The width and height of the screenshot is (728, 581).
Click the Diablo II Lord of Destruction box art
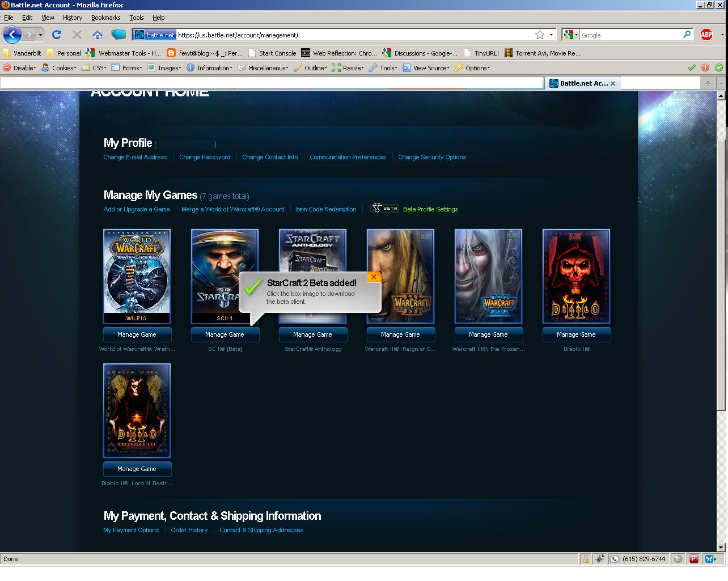[137, 410]
